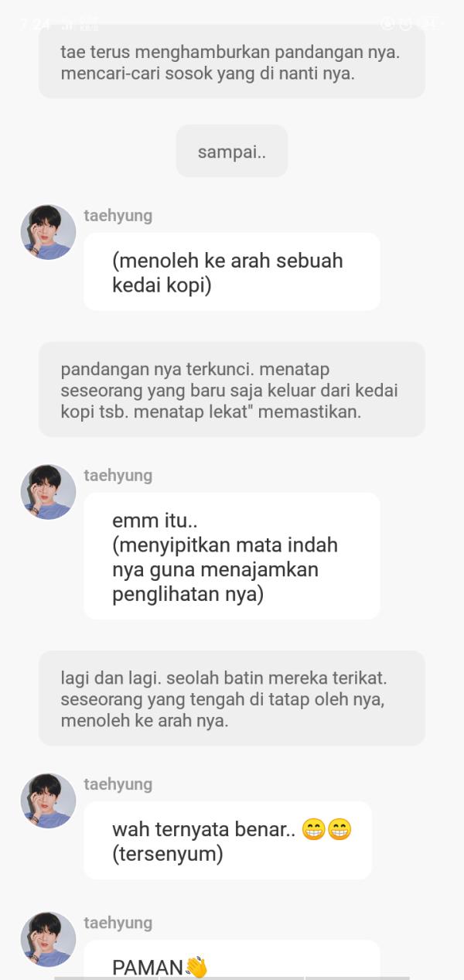Tap the battery indicator in the status bar
The height and width of the screenshot is (980, 464).
coord(431,24)
